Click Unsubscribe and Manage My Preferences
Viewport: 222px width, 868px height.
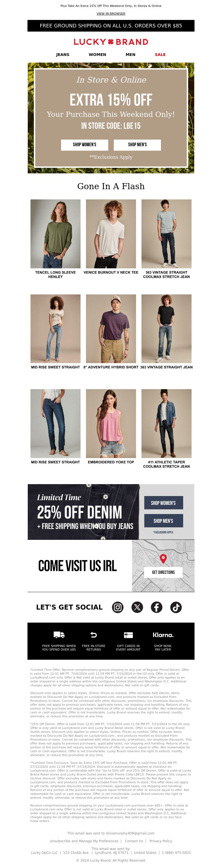pyautogui.click(x=84, y=841)
